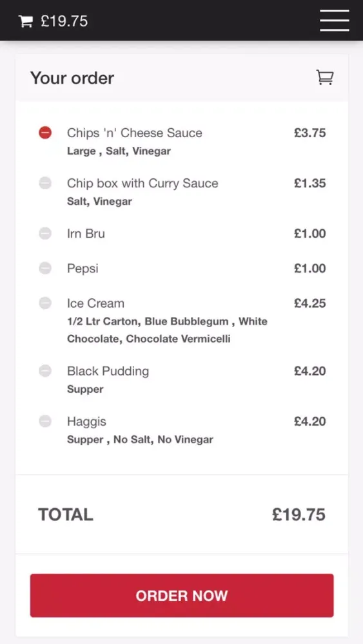Remove Irn Bru from the order

(45, 233)
